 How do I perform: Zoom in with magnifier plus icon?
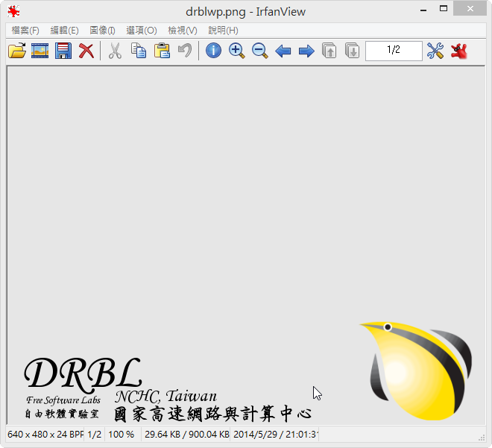coord(236,51)
